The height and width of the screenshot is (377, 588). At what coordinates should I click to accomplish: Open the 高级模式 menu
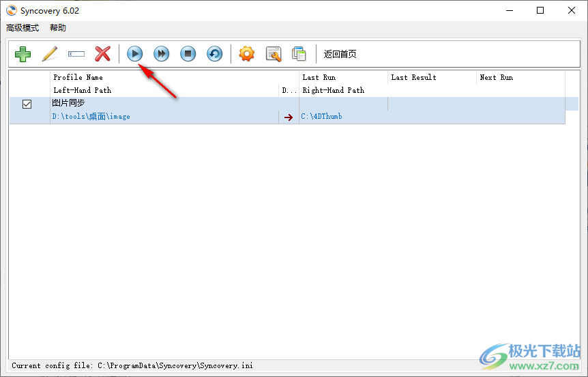(x=23, y=28)
